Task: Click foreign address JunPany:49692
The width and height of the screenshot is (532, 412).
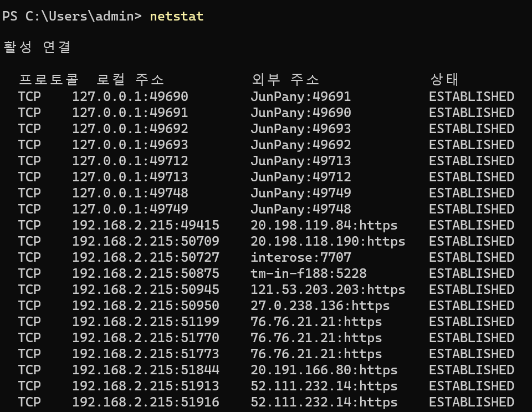Action: point(300,145)
